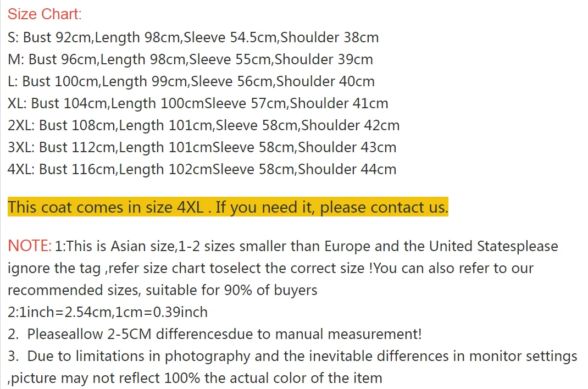The width and height of the screenshot is (588, 389).
Task: Click the size L measurements row
Action: click(x=191, y=81)
